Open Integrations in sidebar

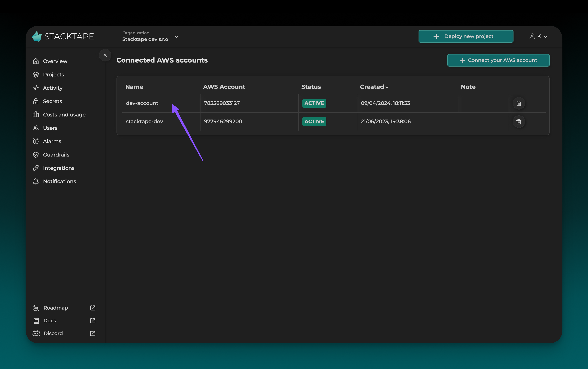click(59, 168)
